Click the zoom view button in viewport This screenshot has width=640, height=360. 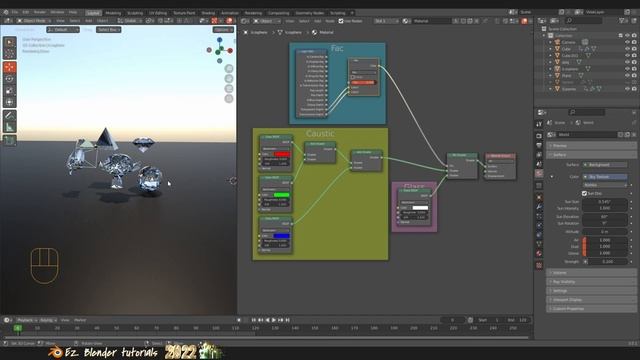[x=229, y=68]
